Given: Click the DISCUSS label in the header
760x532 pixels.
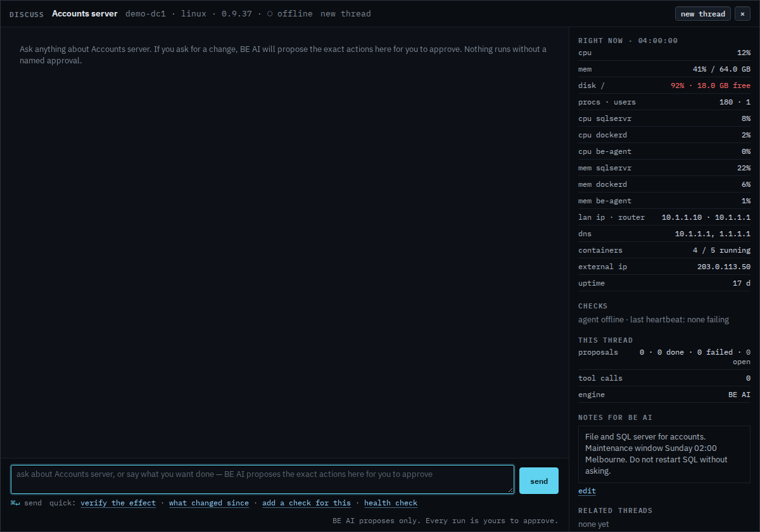Looking at the screenshot, I should 27,14.
